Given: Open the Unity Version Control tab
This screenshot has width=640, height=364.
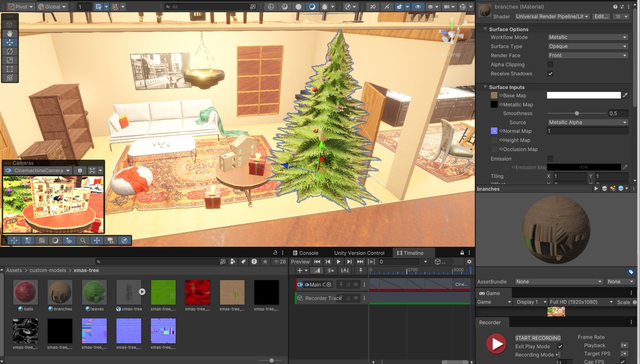Looking at the screenshot, I should (x=359, y=253).
